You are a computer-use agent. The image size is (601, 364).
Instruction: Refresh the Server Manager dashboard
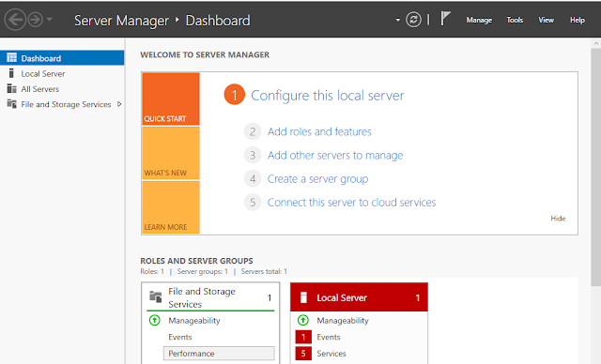click(413, 20)
